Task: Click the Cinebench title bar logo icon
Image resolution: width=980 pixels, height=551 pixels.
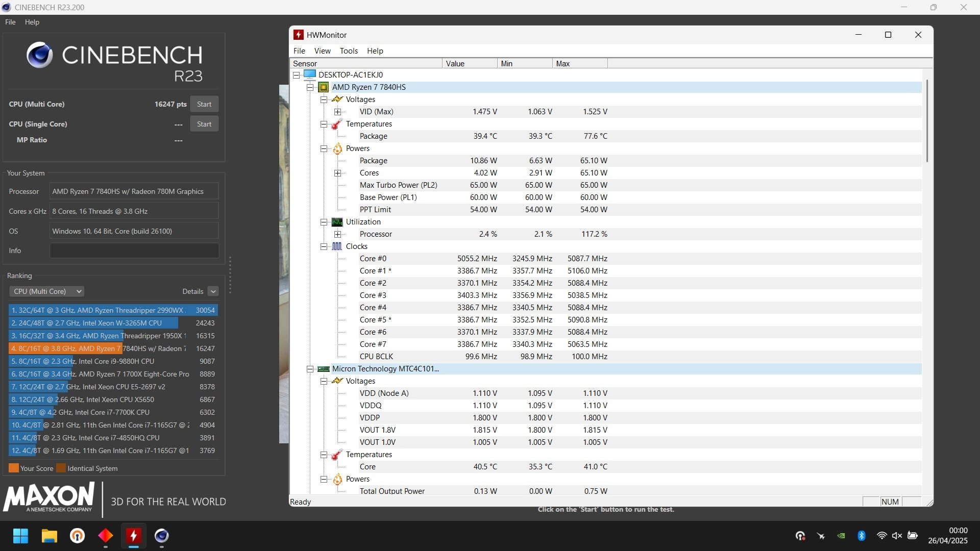Action: click(x=7, y=7)
